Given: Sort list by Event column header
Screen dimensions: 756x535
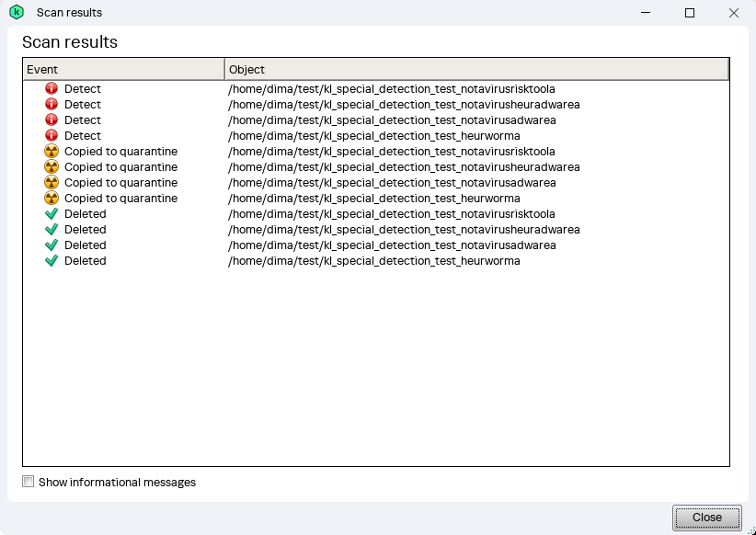Looking at the screenshot, I should (x=123, y=69).
